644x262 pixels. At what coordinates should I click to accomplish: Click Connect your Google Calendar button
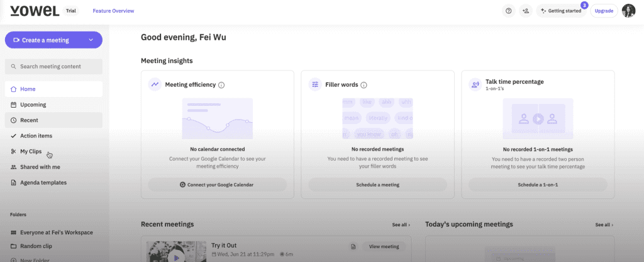(x=217, y=185)
